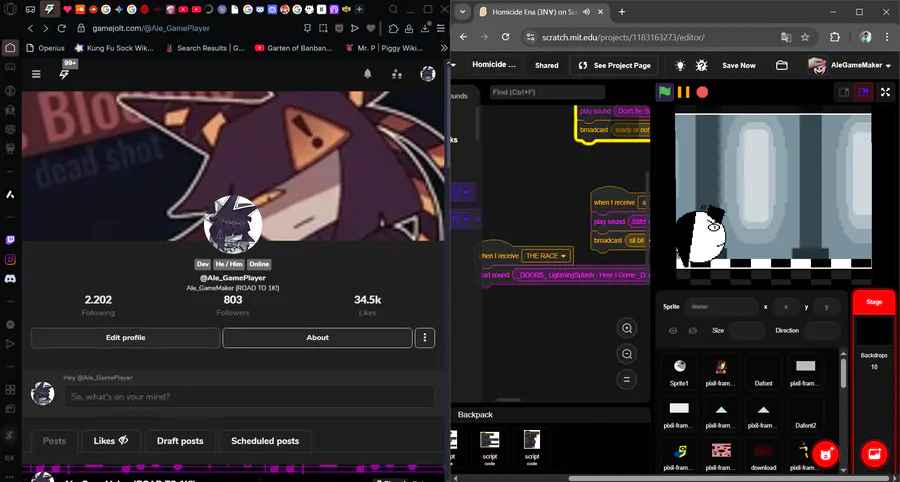Open three-dot options beside About button

(425, 338)
